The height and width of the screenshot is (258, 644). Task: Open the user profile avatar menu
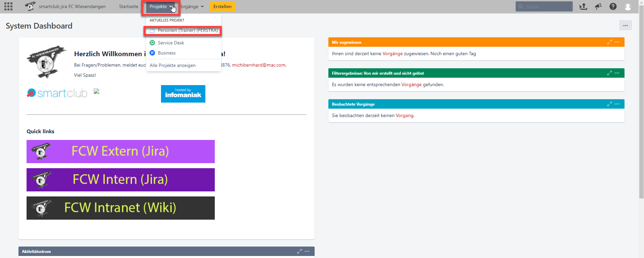(x=628, y=6)
